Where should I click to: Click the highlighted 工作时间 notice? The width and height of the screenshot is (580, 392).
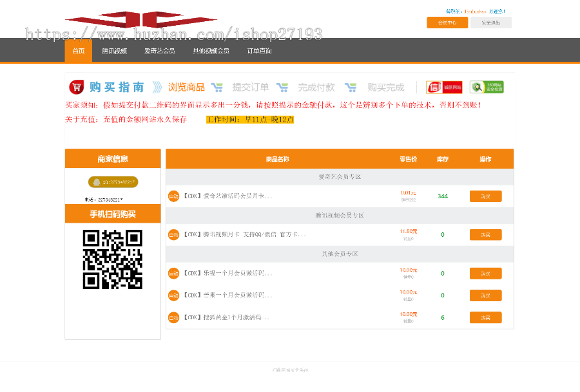point(250,119)
